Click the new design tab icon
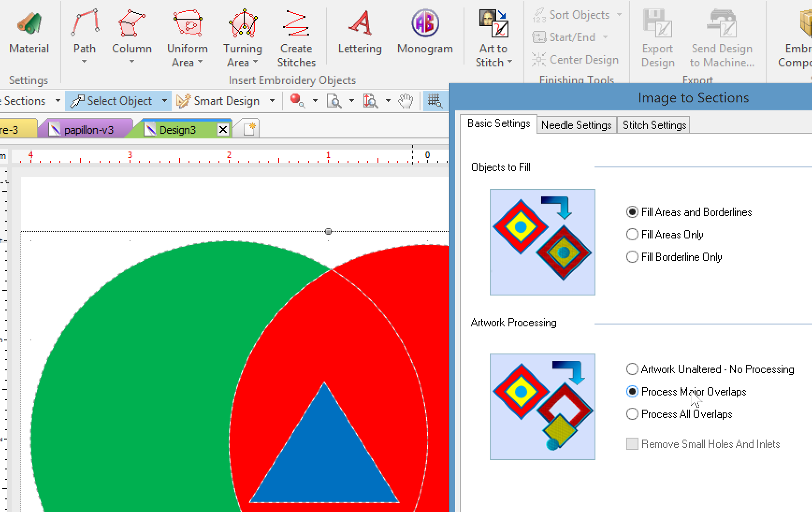The image size is (812, 512). tap(249, 130)
